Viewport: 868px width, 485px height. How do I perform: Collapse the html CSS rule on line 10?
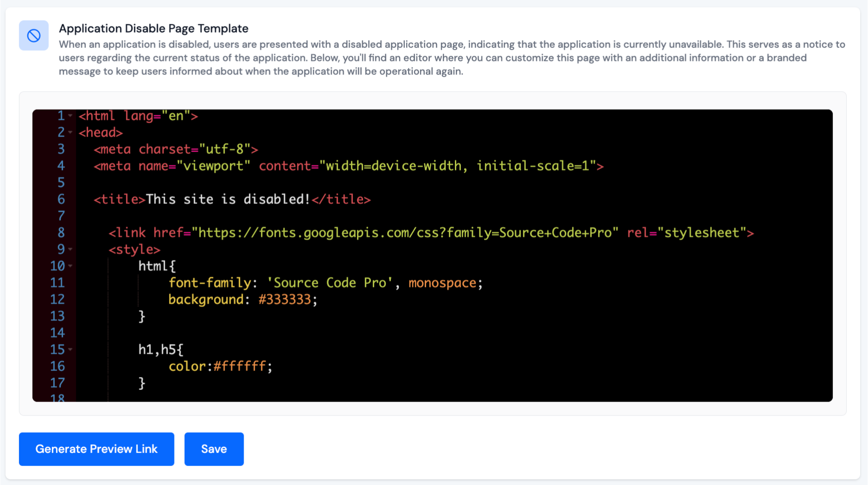point(70,266)
